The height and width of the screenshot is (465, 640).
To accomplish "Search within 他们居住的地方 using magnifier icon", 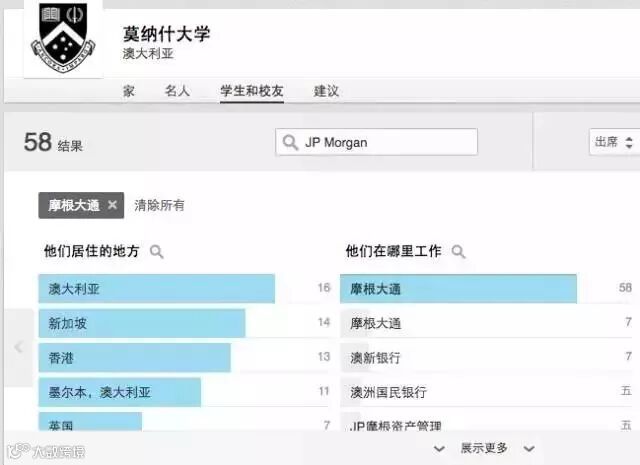I will point(157,251).
